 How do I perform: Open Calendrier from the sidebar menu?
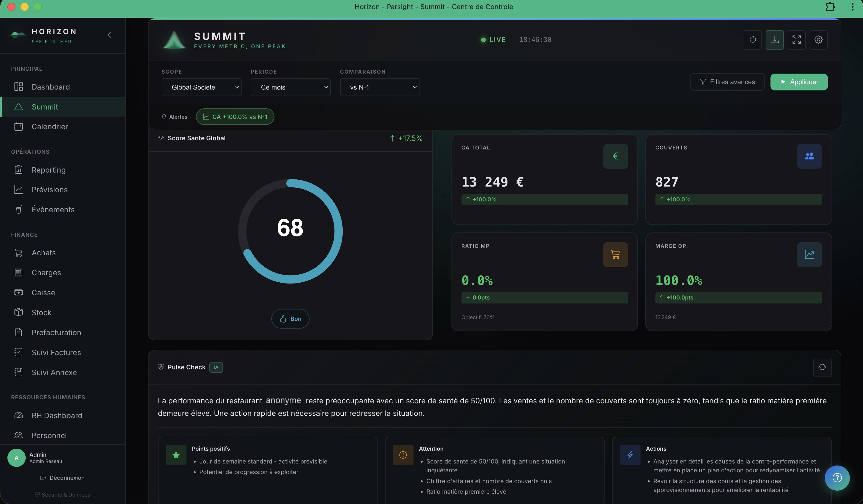(x=50, y=127)
